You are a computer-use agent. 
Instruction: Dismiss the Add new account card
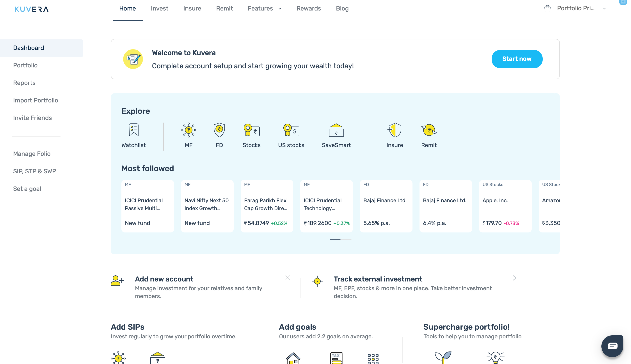click(288, 278)
